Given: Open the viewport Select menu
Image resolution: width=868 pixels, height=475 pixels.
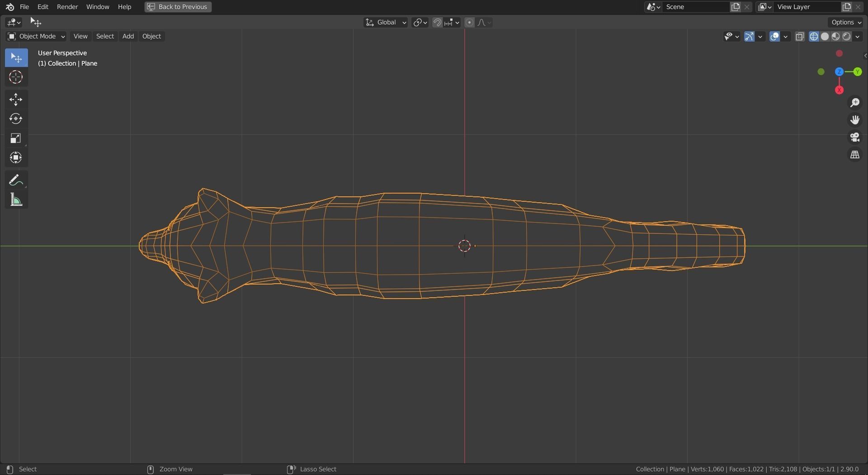Looking at the screenshot, I should (x=105, y=36).
